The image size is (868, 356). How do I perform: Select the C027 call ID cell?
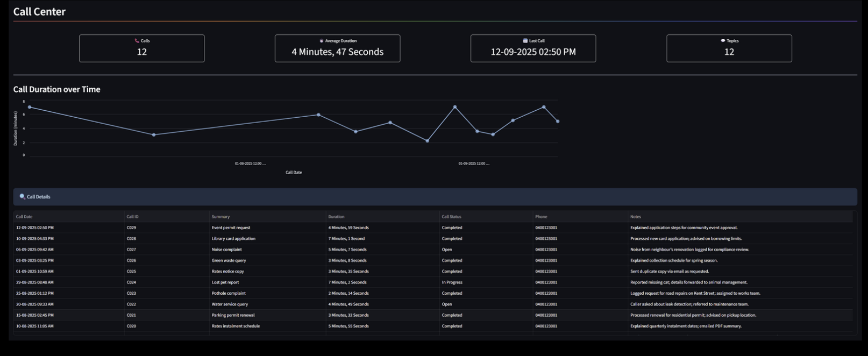131,250
